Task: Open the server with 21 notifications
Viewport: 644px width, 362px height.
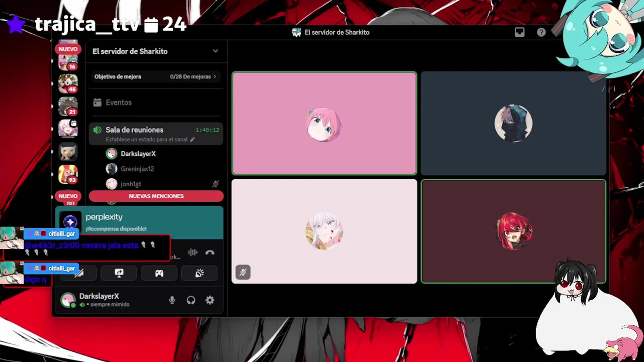Action: [x=68, y=106]
